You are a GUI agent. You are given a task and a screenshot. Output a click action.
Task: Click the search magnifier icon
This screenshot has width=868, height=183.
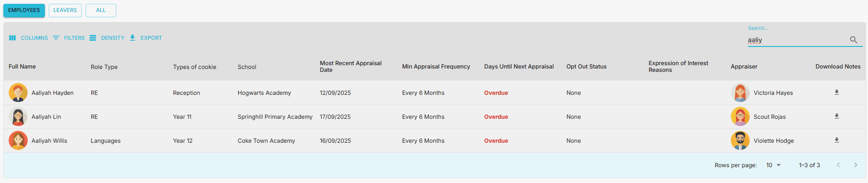pos(854,40)
